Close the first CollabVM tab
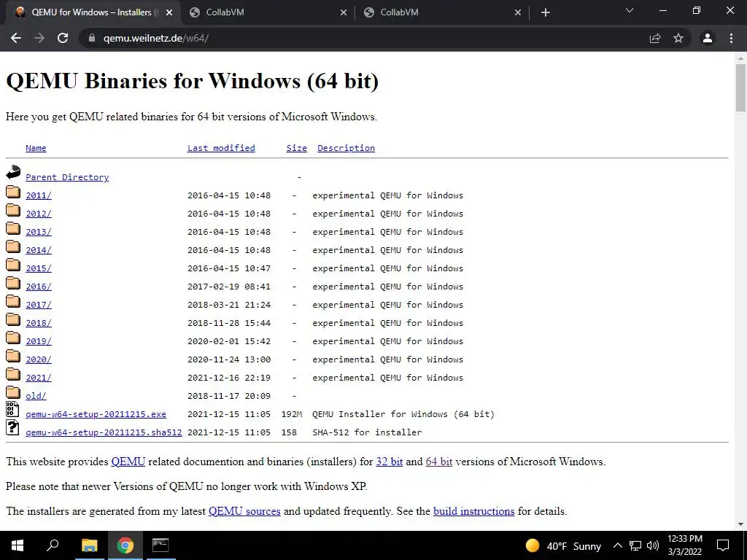The width and height of the screenshot is (747, 560). pyautogui.click(x=344, y=12)
